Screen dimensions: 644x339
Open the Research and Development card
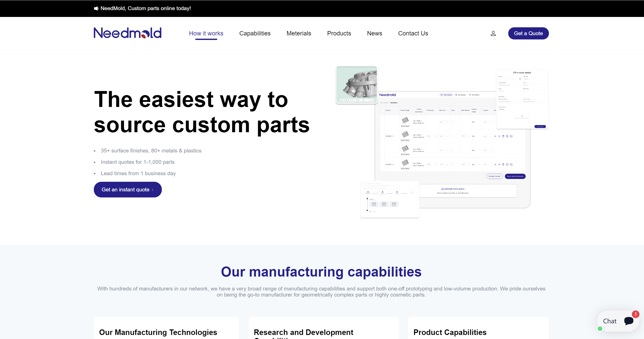point(323,328)
